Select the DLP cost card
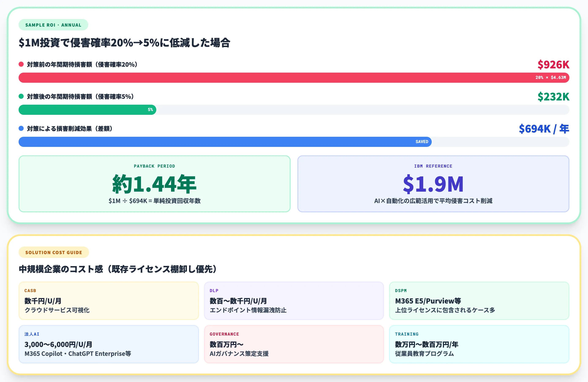This screenshot has height=382, width=588. [294, 301]
